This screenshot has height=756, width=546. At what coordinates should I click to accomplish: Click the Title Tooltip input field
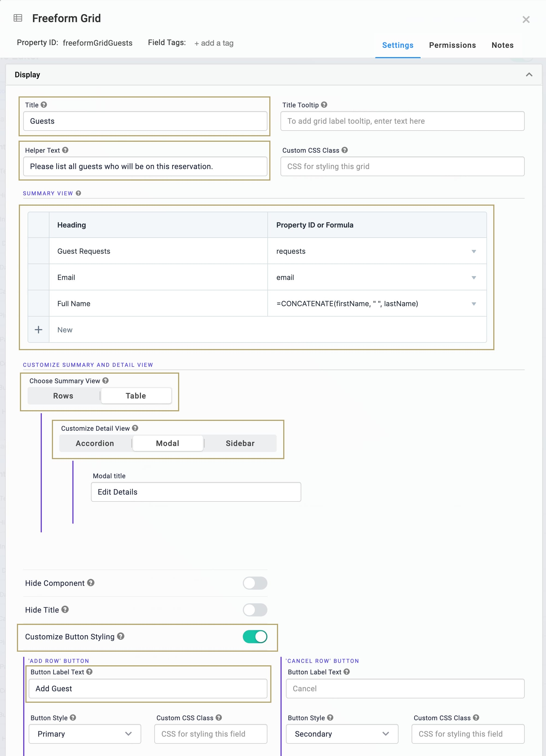click(402, 121)
